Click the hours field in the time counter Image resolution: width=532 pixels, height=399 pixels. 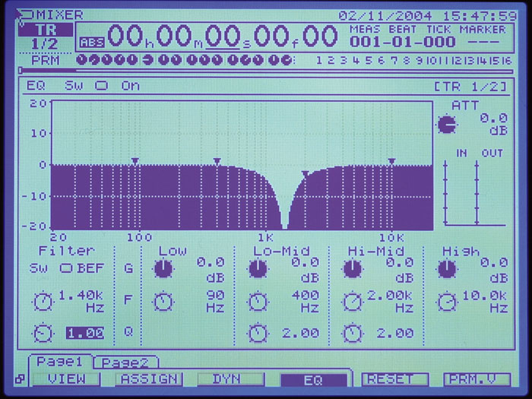pos(125,36)
